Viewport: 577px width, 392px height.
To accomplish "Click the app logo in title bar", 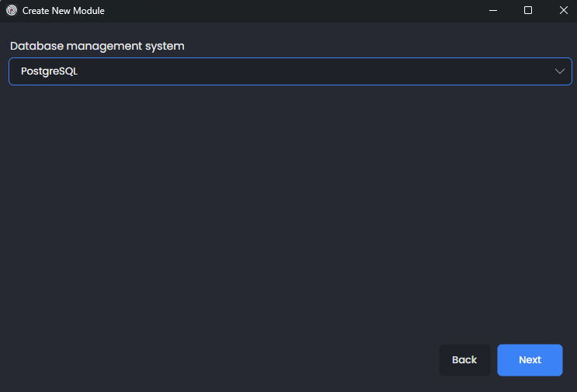I will pyautogui.click(x=12, y=11).
